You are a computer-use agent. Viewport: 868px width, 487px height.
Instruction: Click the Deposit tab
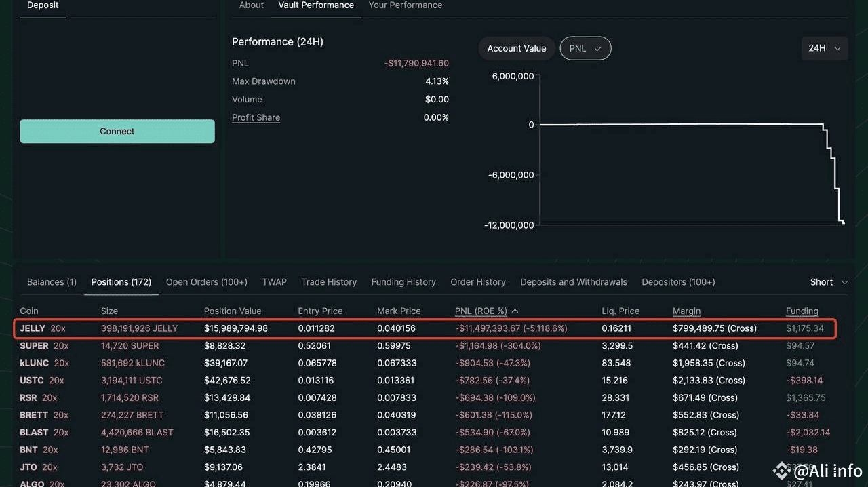43,5
